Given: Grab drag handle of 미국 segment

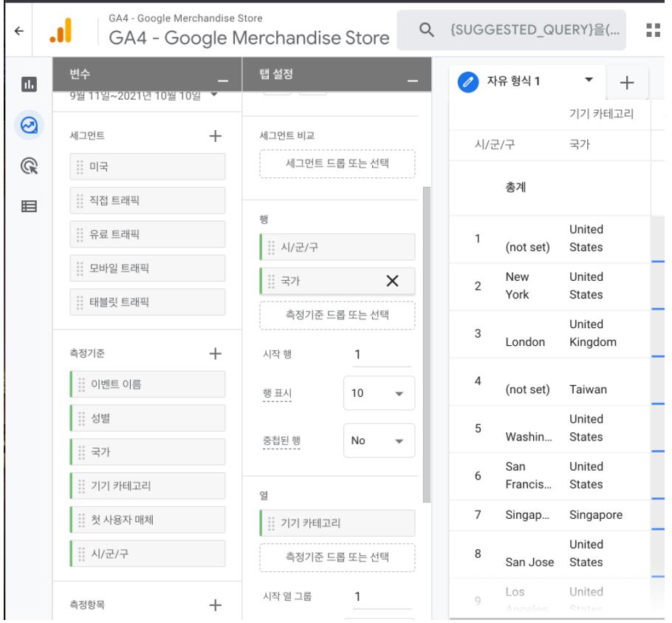Looking at the screenshot, I should pos(80,167).
